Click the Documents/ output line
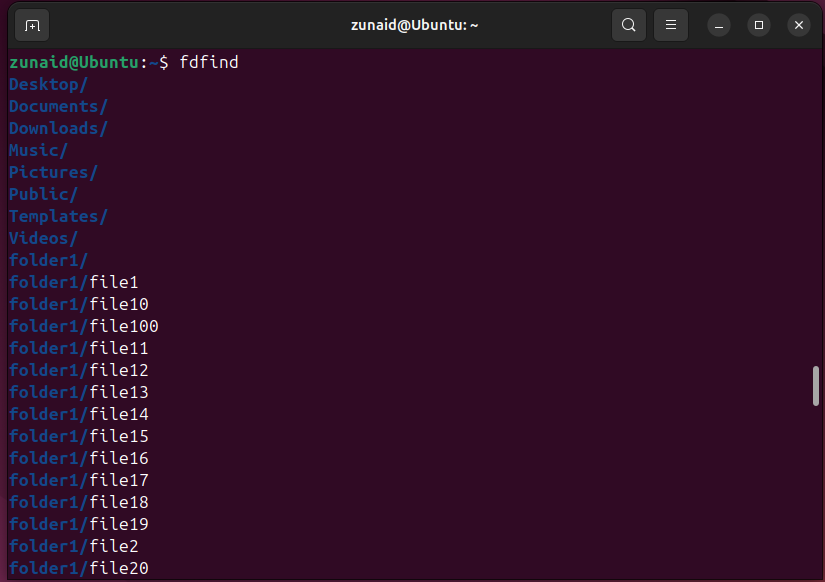The height and width of the screenshot is (582, 825). [x=57, y=106]
